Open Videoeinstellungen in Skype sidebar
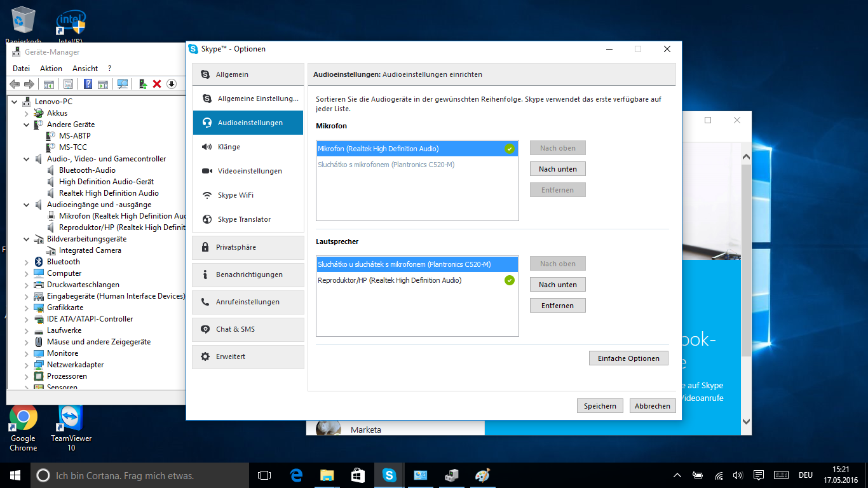This screenshot has width=868, height=488. click(248, 171)
